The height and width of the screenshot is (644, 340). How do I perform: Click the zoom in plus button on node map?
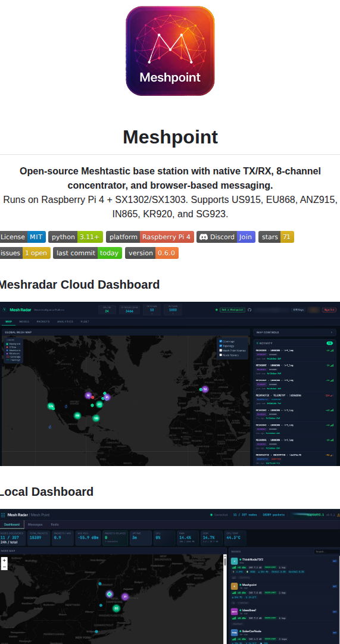pos(4,561)
